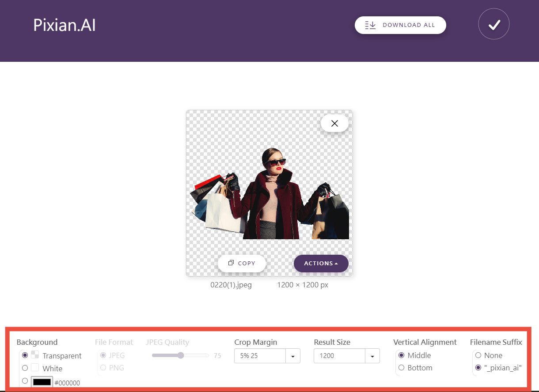
Task: Open the Pixian.AI home link
Action: point(64,25)
